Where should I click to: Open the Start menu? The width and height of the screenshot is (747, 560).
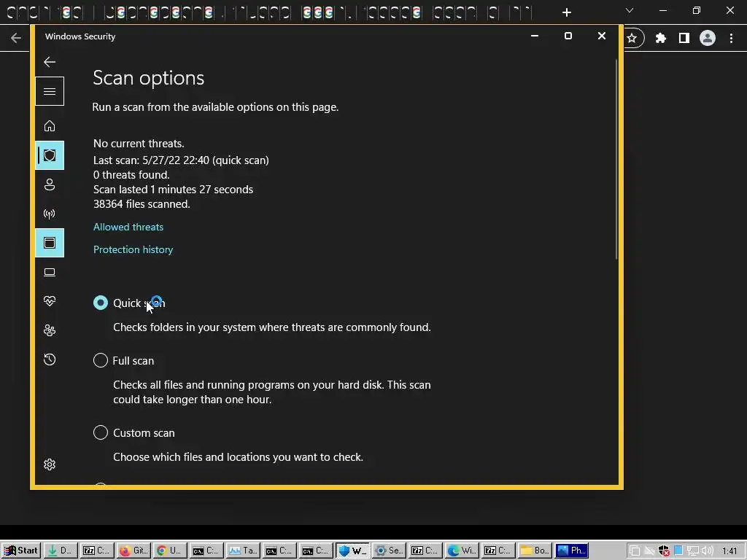coord(21,551)
